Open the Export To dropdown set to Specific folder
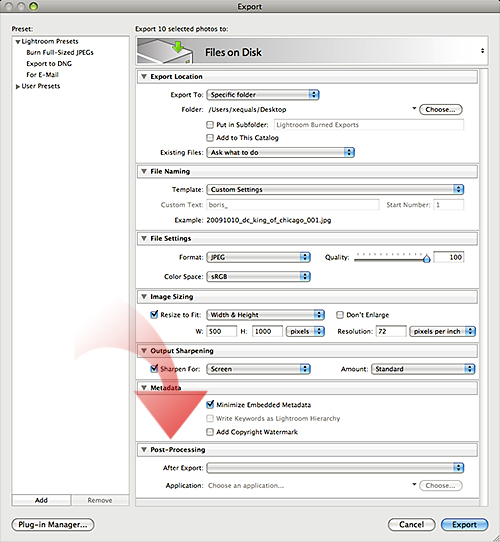 click(263, 94)
